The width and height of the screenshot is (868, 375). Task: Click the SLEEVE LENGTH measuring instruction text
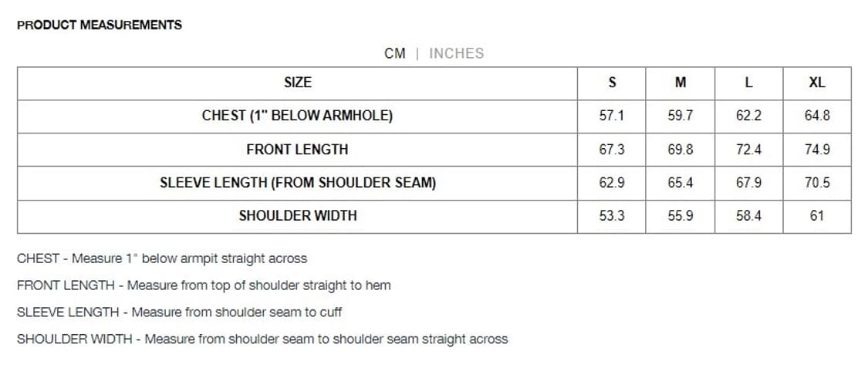179,312
